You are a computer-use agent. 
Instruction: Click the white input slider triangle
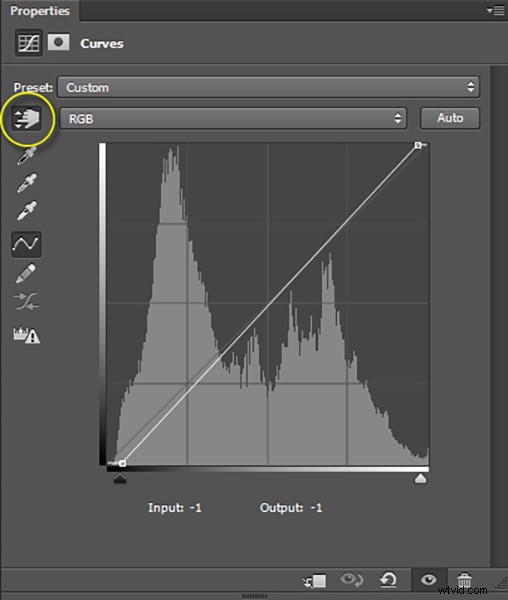click(420, 478)
